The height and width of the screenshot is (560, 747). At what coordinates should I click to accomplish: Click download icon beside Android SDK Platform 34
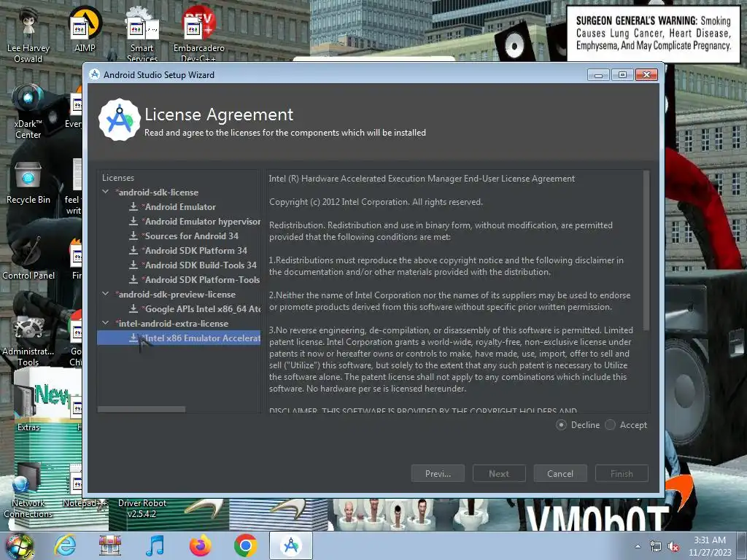(133, 250)
